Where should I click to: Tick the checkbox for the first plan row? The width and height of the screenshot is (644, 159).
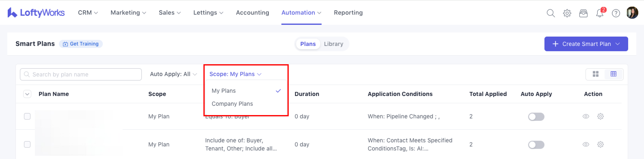point(27,117)
